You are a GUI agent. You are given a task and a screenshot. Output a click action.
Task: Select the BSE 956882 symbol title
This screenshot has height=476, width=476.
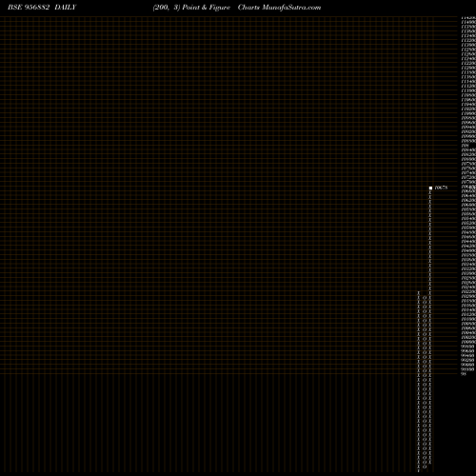point(29,8)
